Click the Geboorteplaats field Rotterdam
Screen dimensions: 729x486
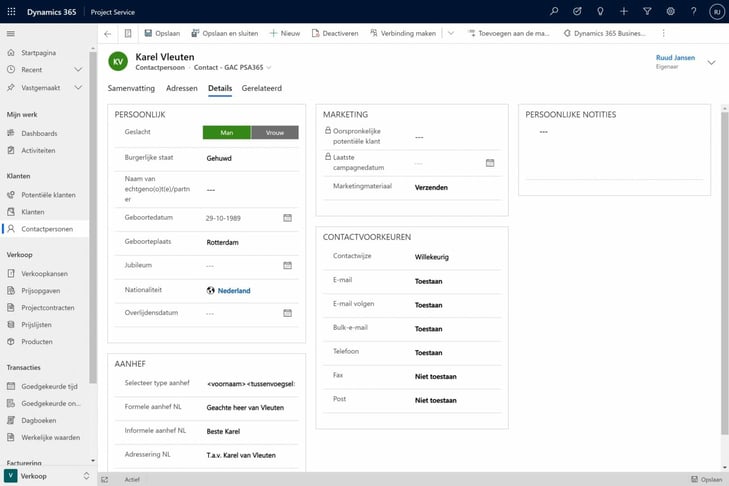pos(251,242)
